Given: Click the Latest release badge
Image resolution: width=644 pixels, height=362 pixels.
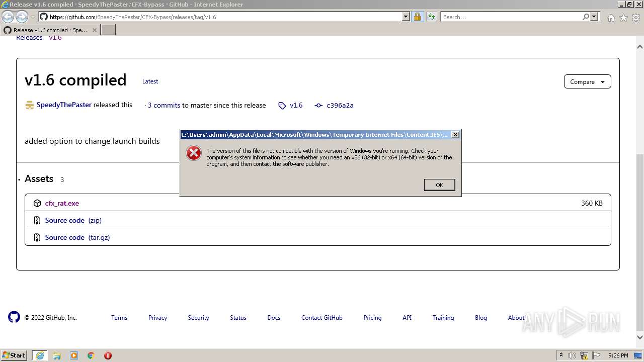Looking at the screenshot, I should (x=150, y=81).
